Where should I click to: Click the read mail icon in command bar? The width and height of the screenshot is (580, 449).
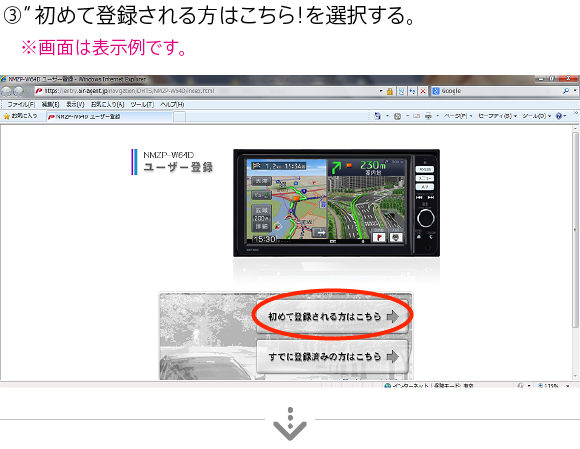click(x=417, y=117)
